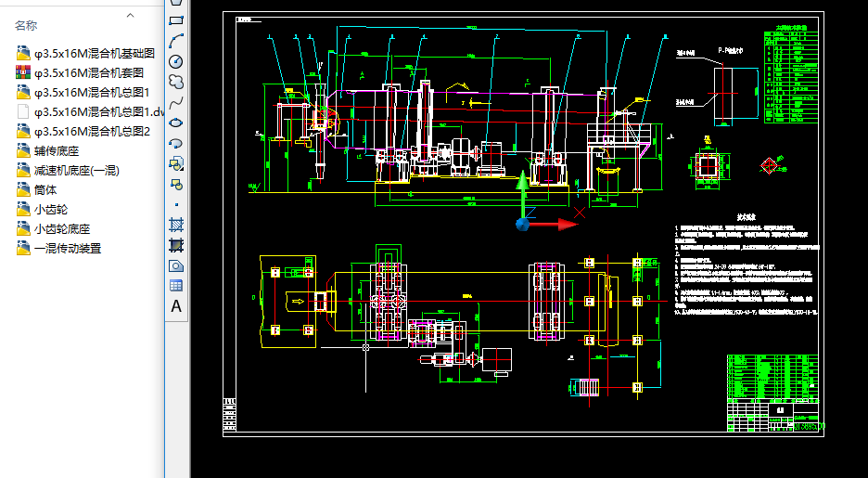Select the Revision Cloud tool
This screenshot has width=868, height=478.
(176, 82)
